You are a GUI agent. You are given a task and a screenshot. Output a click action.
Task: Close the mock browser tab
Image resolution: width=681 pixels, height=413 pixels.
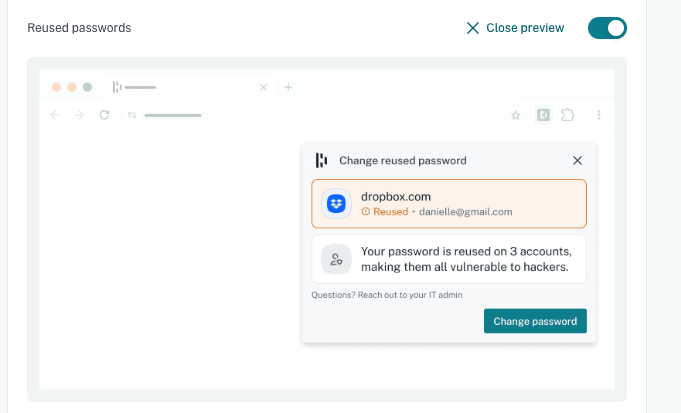(x=263, y=87)
